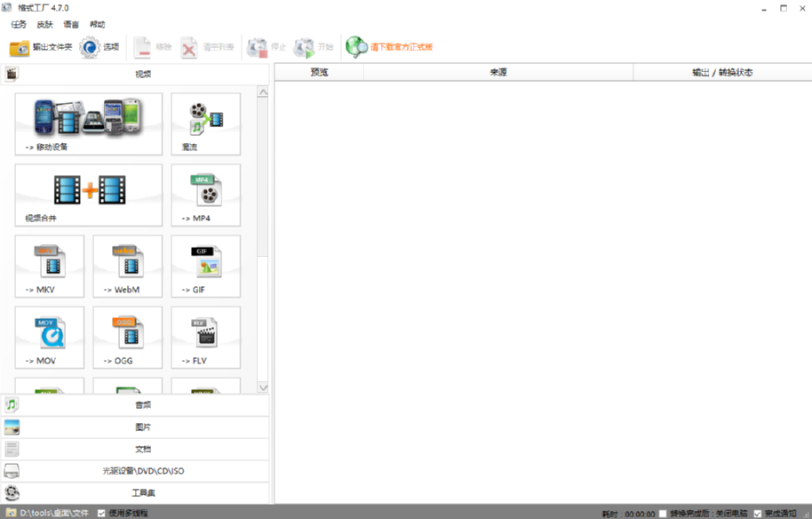Open the 任务 task menu
Viewport: 812px width, 519px height.
point(19,24)
